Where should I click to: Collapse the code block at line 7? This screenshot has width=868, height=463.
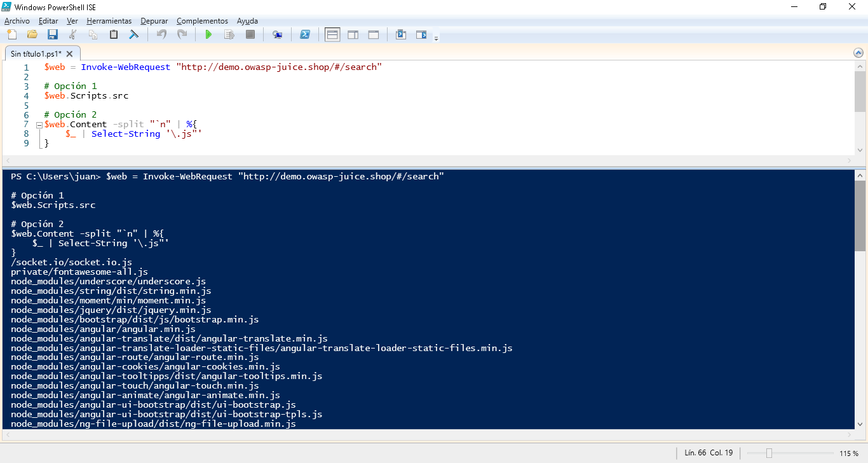tap(38, 124)
